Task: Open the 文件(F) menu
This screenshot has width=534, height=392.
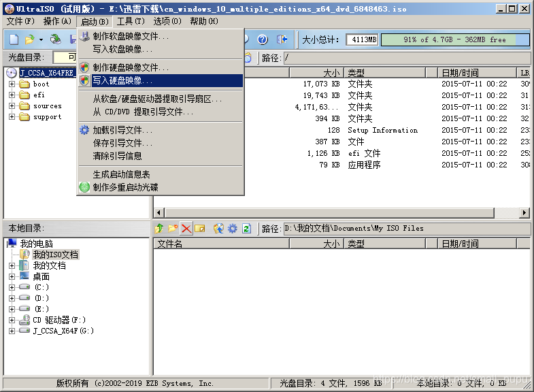Action: pyautogui.click(x=20, y=22)
